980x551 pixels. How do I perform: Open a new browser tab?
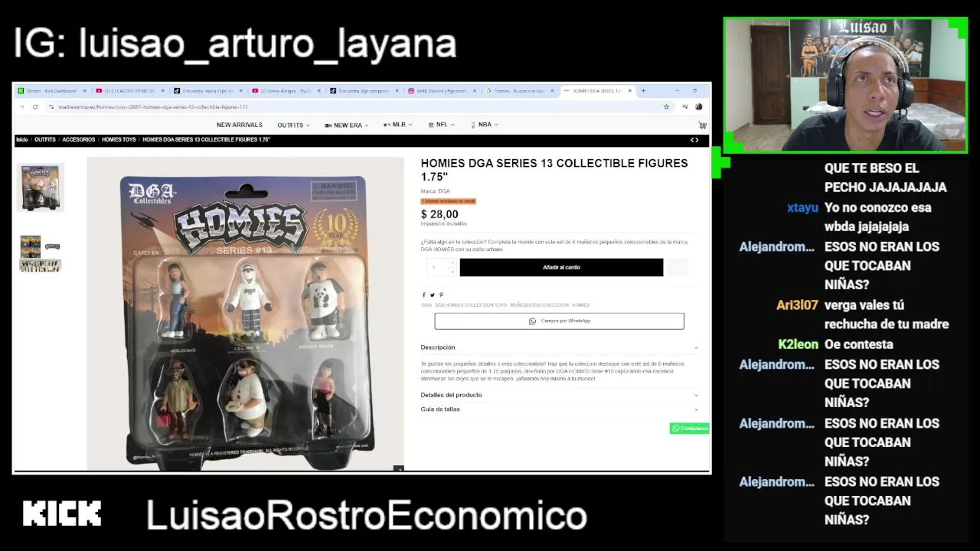[x=643, y=90]
